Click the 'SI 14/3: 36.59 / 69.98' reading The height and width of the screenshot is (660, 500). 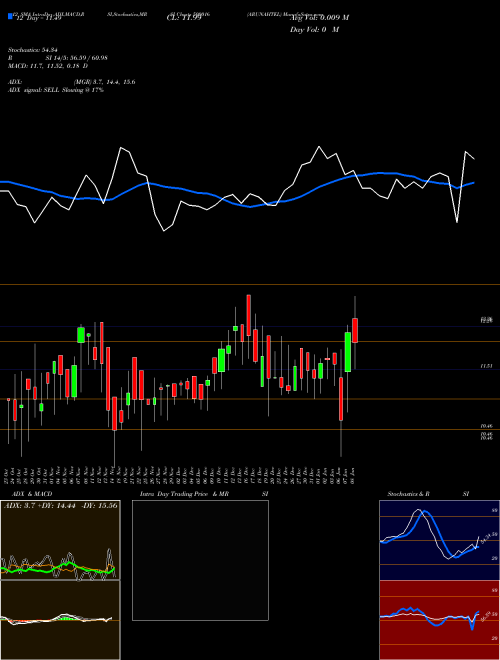76,58
